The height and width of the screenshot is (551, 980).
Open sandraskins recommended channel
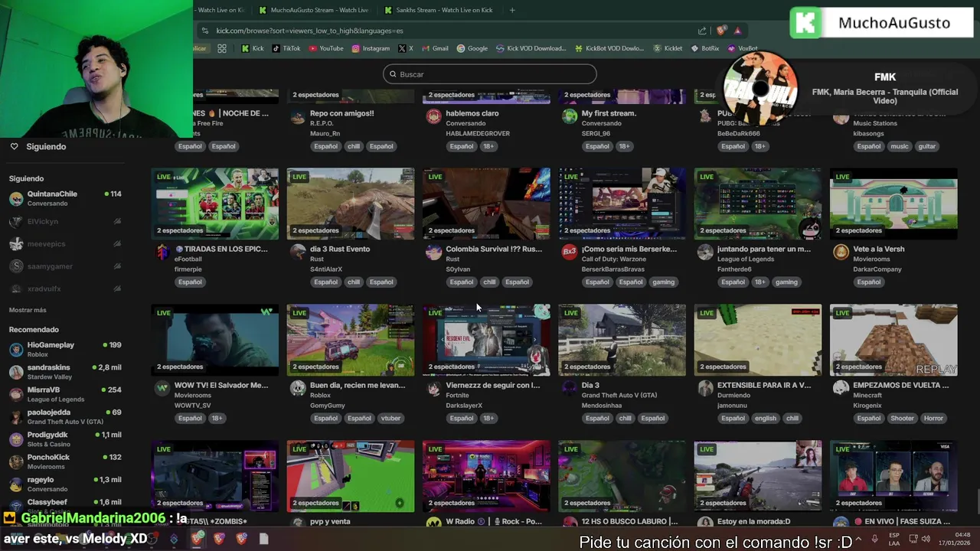coord(65,372)
